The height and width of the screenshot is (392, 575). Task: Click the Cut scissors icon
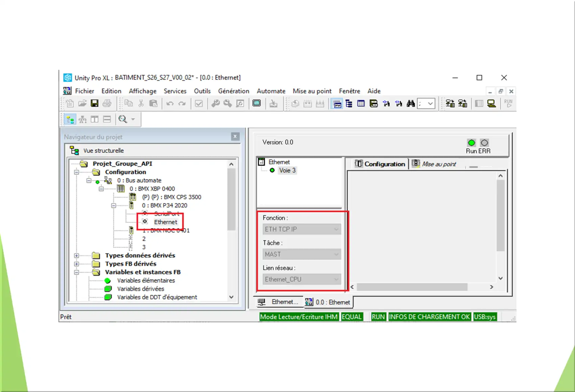click(141, 103)
